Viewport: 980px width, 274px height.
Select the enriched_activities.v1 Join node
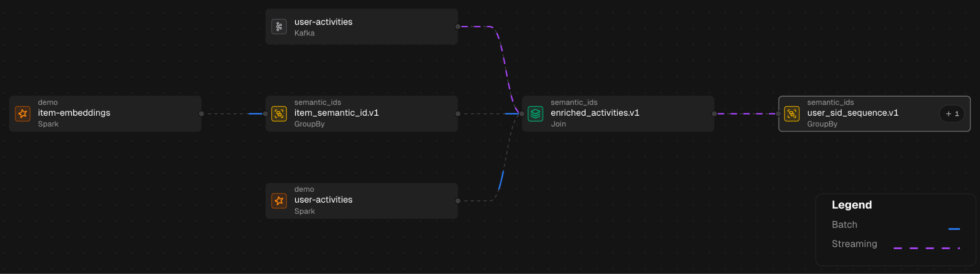coord(618,114)
